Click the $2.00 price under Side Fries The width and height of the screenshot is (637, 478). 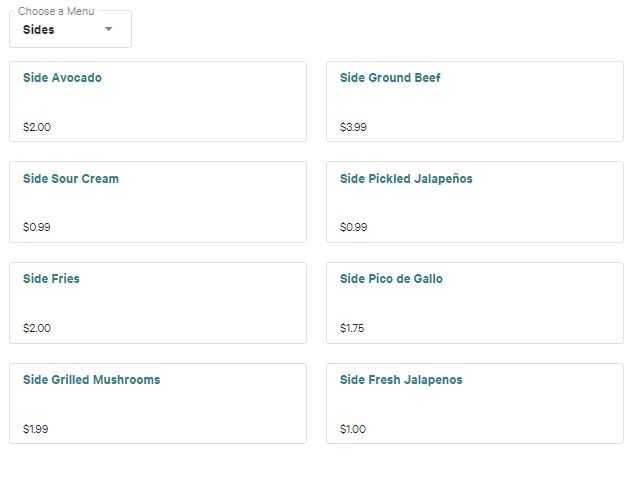(37, 328)
